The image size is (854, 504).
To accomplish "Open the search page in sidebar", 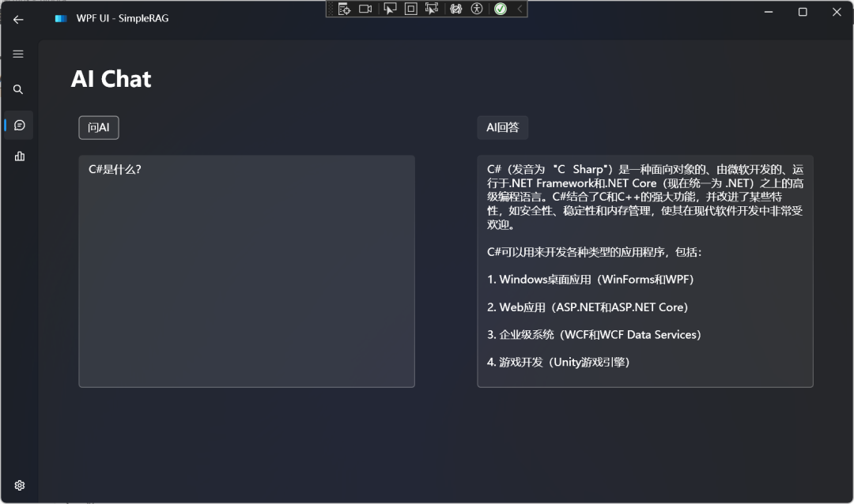I will 18,89.
